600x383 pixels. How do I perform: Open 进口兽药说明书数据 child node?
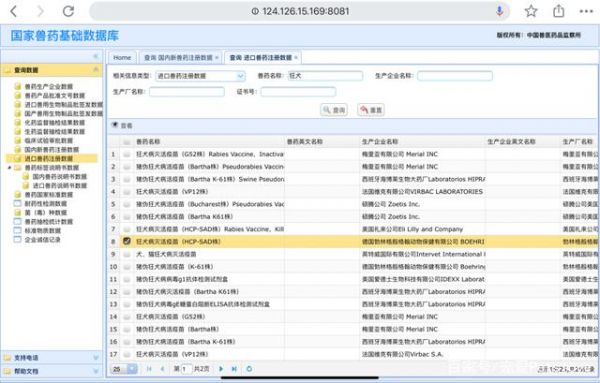pos(60,186)
